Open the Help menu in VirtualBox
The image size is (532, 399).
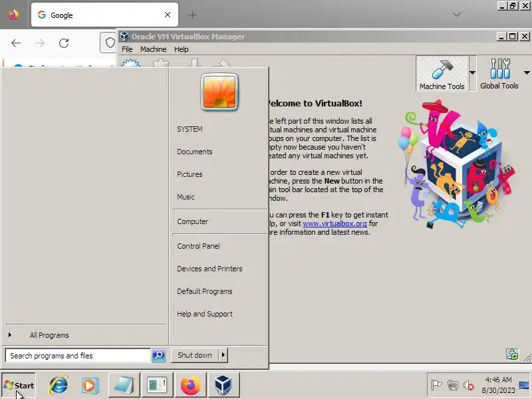pos(181,49)
